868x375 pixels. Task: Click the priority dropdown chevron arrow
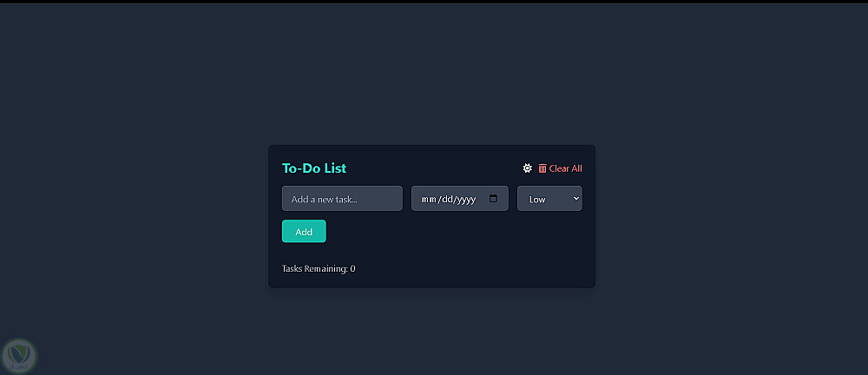click(x=575, y=198)
